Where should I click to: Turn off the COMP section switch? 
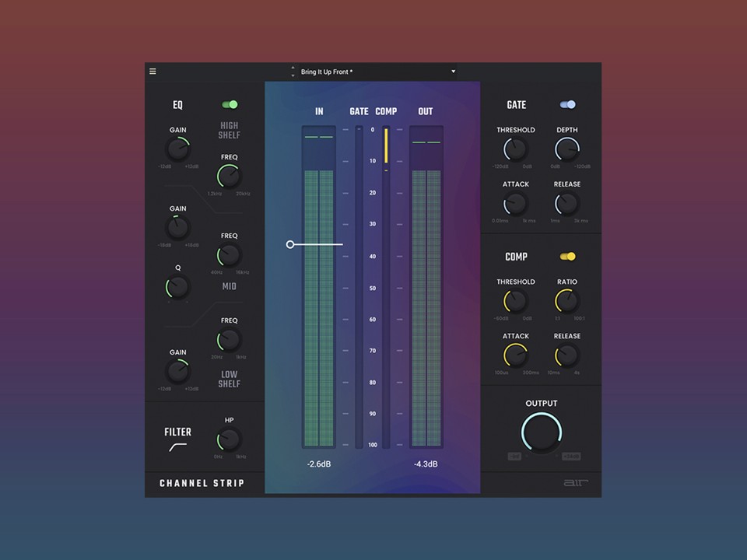pos(567,256)
